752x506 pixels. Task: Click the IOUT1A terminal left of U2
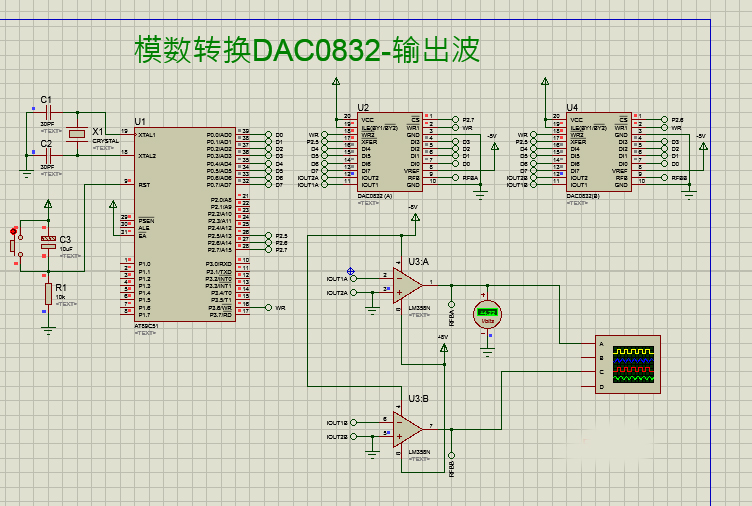(x=325, y=185)
